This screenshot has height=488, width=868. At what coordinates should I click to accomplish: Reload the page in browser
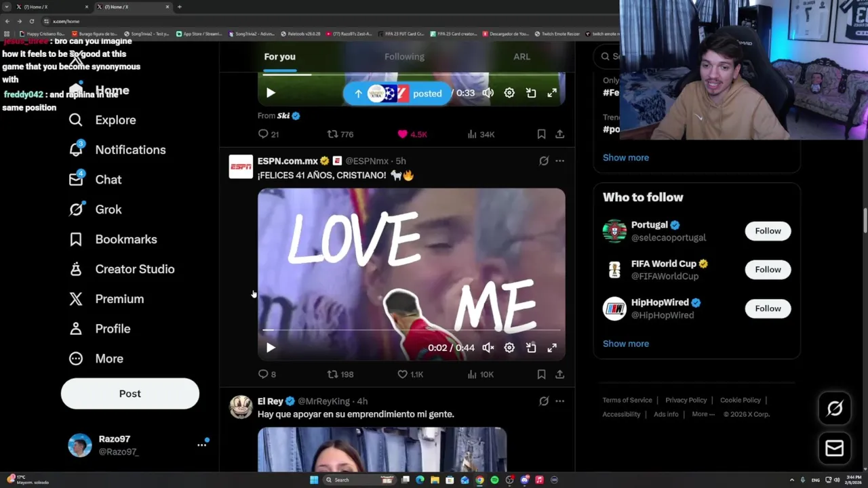(31, 21)
